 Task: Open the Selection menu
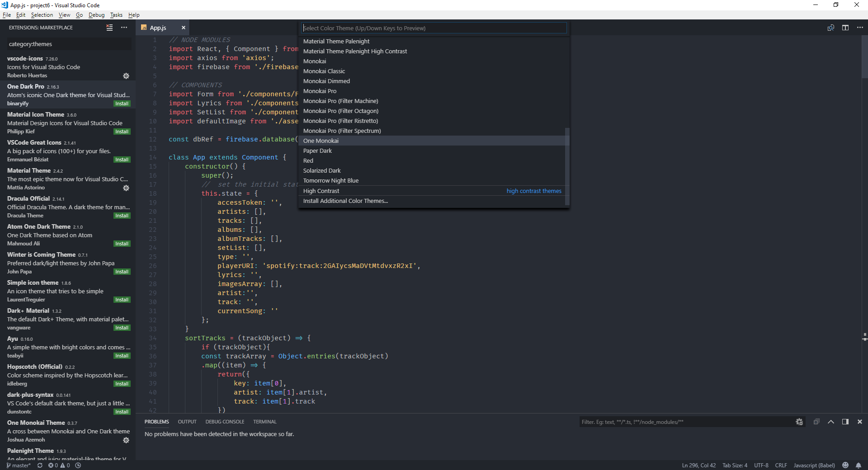[x=42, y=15]
